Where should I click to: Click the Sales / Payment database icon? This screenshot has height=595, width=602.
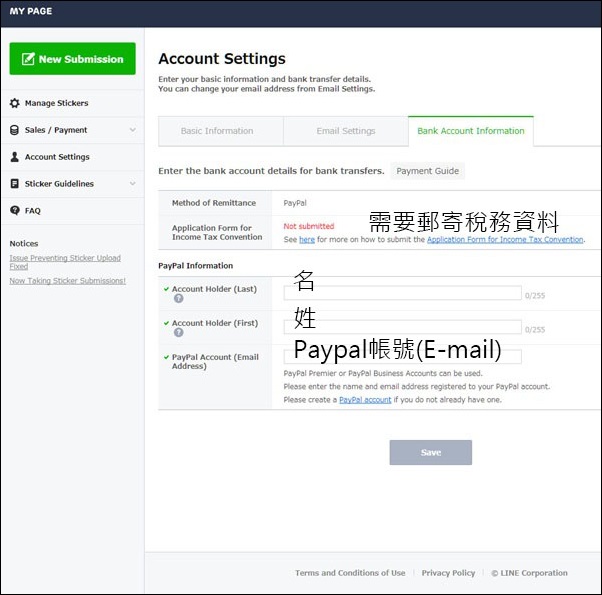(15, 130)
